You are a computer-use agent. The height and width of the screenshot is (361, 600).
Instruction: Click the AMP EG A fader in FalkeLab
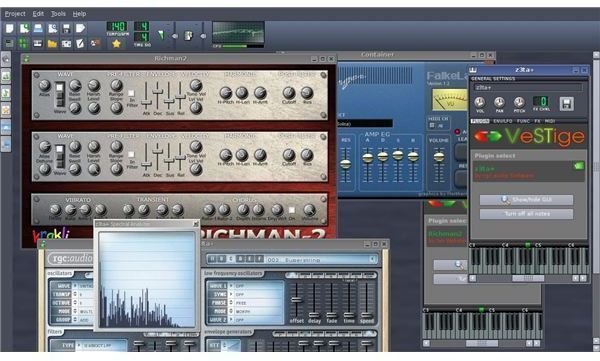click(368, 158)
